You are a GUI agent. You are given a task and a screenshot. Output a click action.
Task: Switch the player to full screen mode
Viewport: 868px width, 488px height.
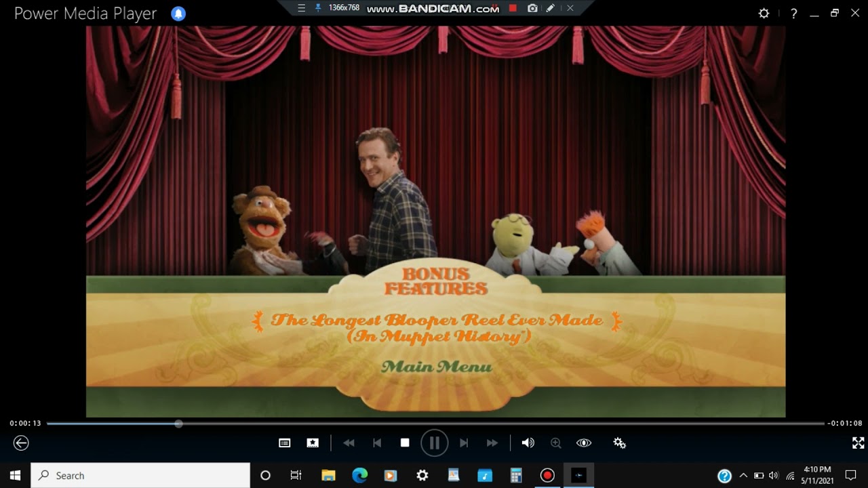pyautogui.click(x=858, y=443)
